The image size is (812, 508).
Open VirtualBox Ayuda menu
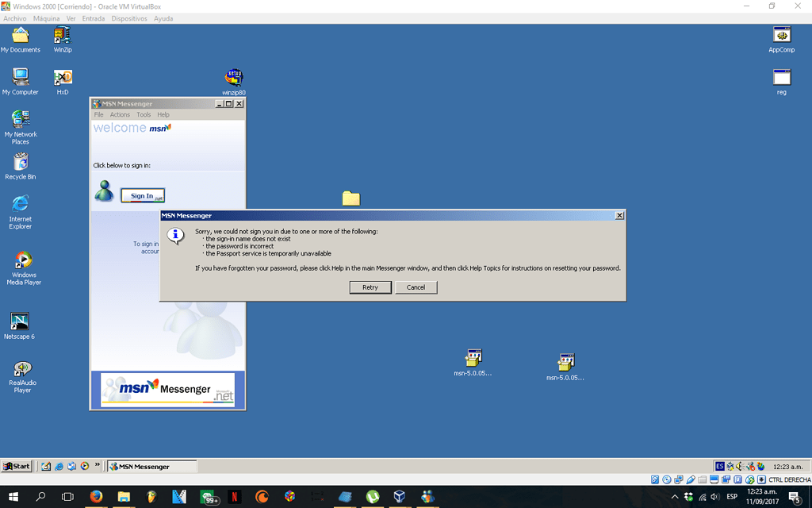(163, 19)
